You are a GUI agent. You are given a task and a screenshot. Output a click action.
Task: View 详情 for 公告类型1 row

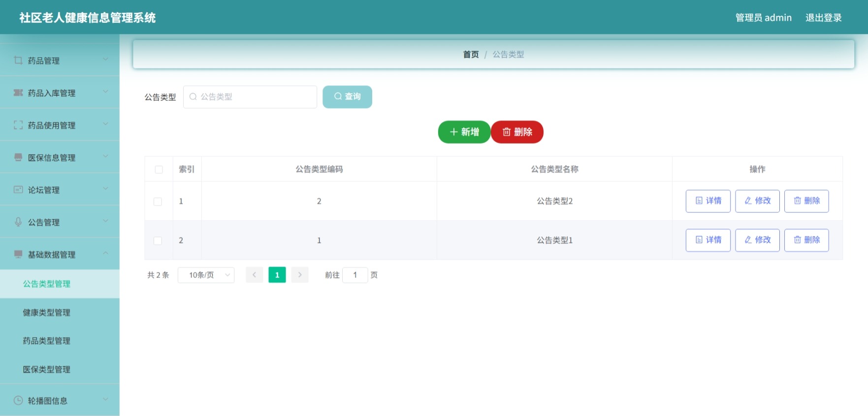click(x=708, y=240)
